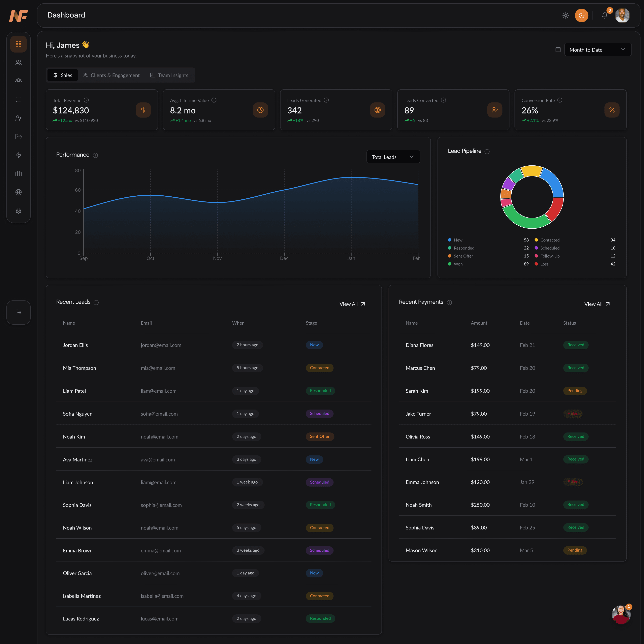Click View All in Recent Leads
The height and width of the screenshot is (644, 644).
click(352, 304)
